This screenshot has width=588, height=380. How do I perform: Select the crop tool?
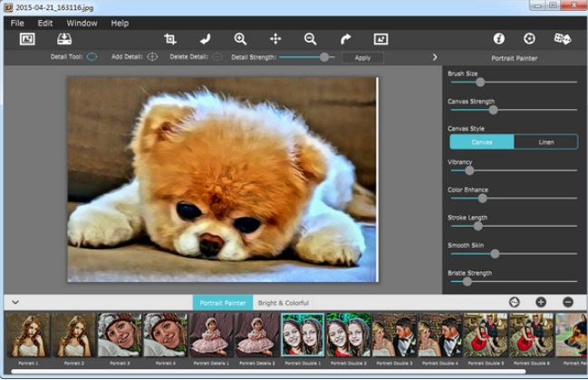coord(169,39)
